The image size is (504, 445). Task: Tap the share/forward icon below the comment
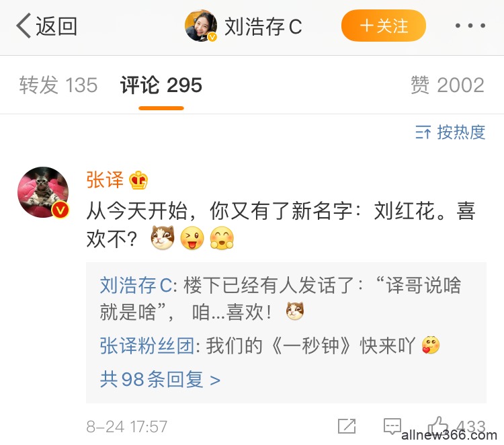pos(347,426)
